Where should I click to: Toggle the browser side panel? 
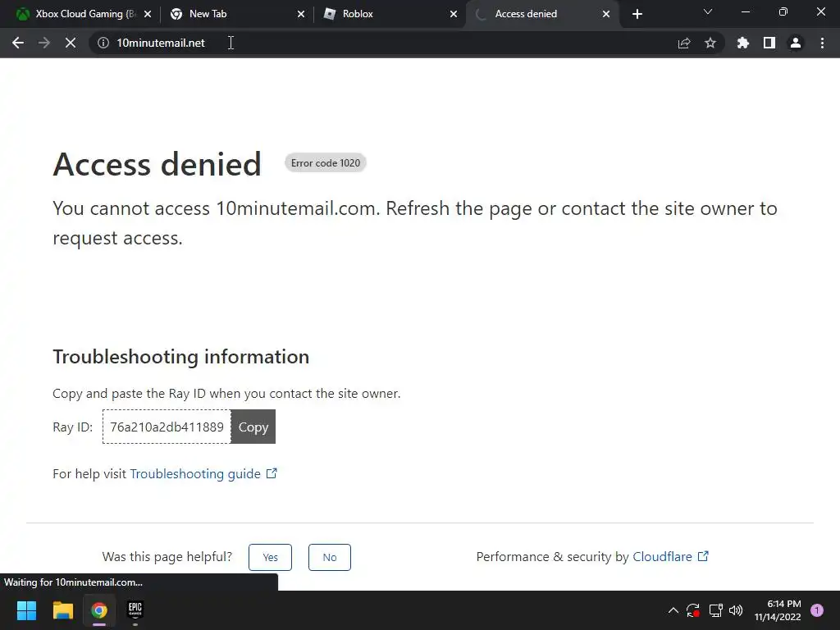tap(769, 43)
